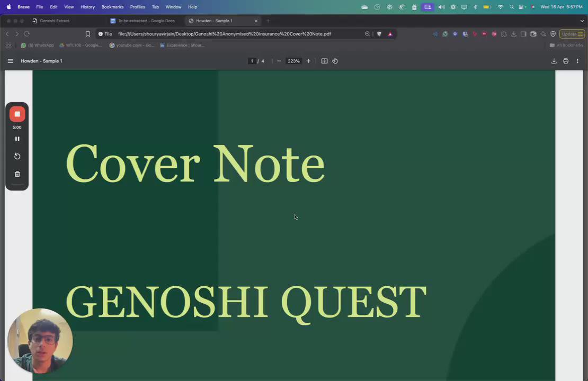Toggle the browser sidebar panel
This screenshot has height=381, width=588.
click(523, 34)
